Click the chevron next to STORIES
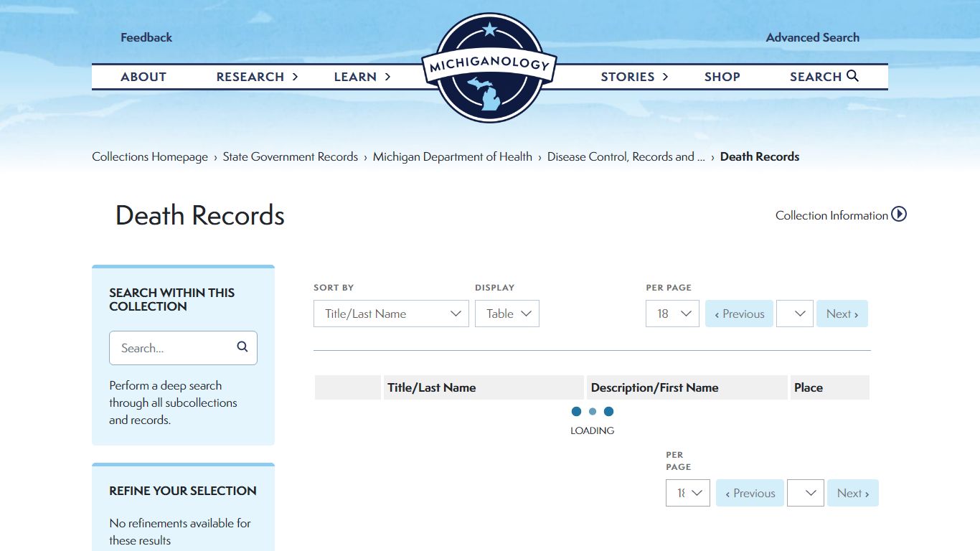980x551 pixels. pos(665,77)
